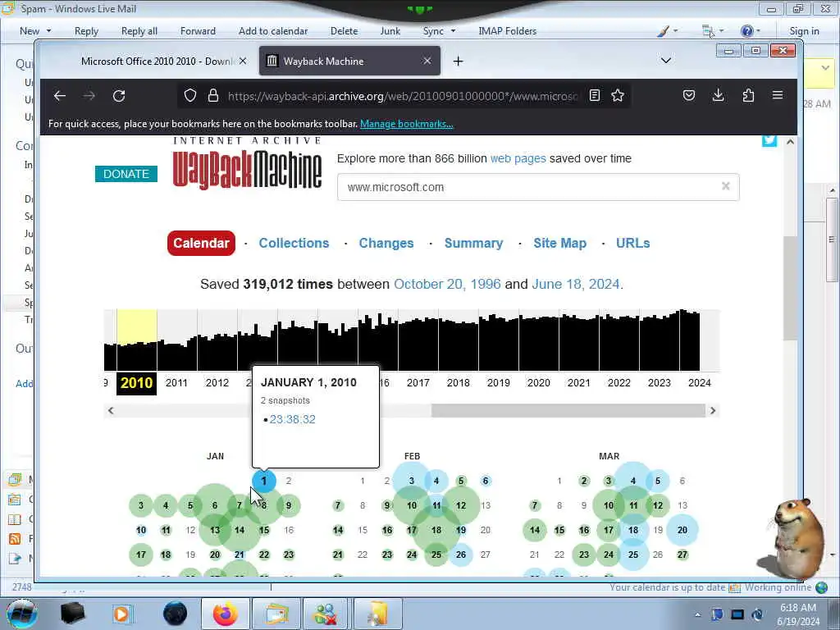This screenshot has height=630, width=840.
Task: Open the URLs view
Action: pyautogui.click(x=632, y=243)
